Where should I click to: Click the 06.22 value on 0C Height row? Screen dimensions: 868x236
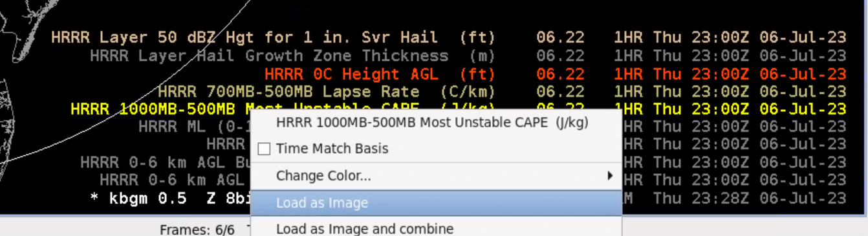click(560, 74)
